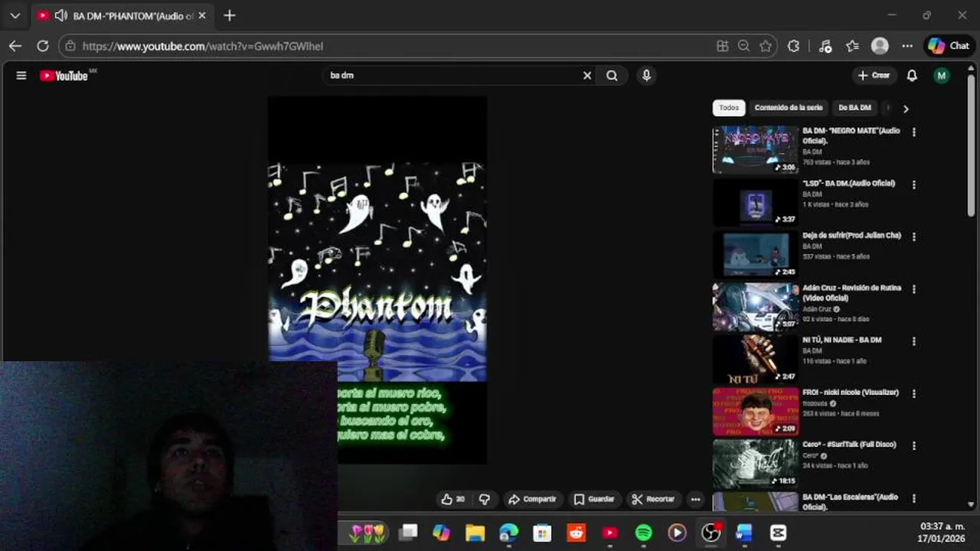Open options for Deja de sufrir
The width and height of the screenshot is (980, 551).
tap(913, 236)
